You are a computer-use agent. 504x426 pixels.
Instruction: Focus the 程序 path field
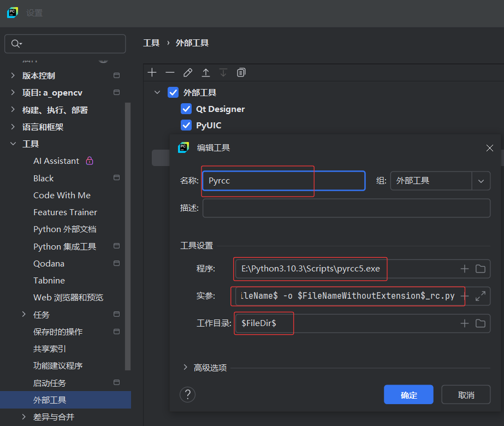point(346,269)
